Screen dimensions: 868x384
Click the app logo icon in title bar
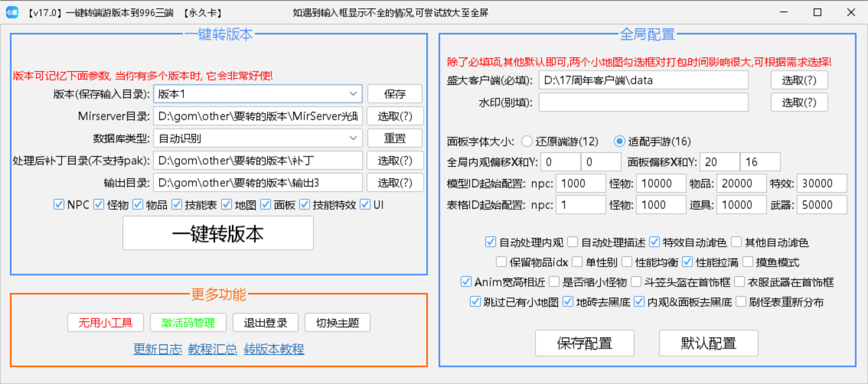pos(12,12)
